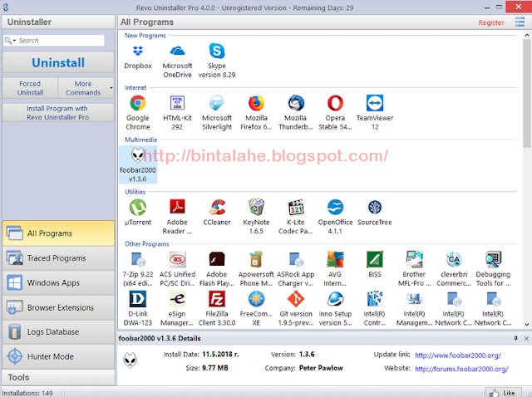This screenshot has height=397, width=532.
Task: Open search options magnifier dropdown
Action: pos(10,41)
